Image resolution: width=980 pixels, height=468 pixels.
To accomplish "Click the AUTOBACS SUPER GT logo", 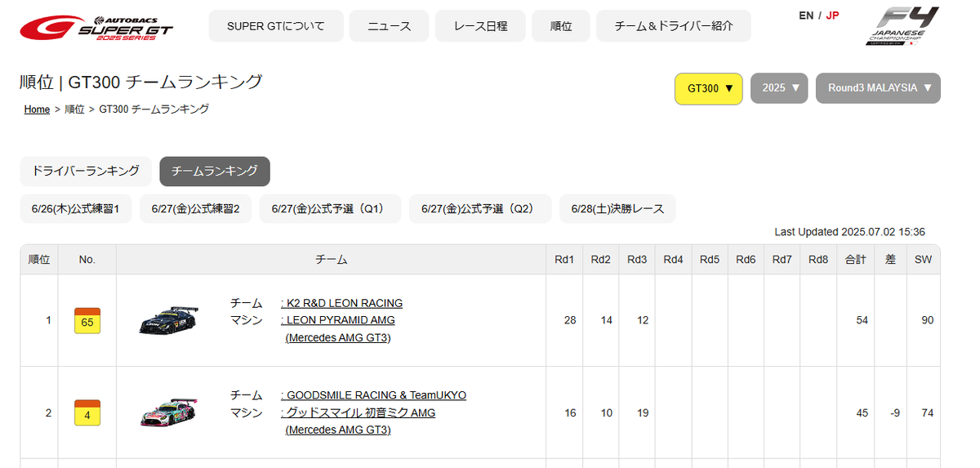I will [96, 28].
